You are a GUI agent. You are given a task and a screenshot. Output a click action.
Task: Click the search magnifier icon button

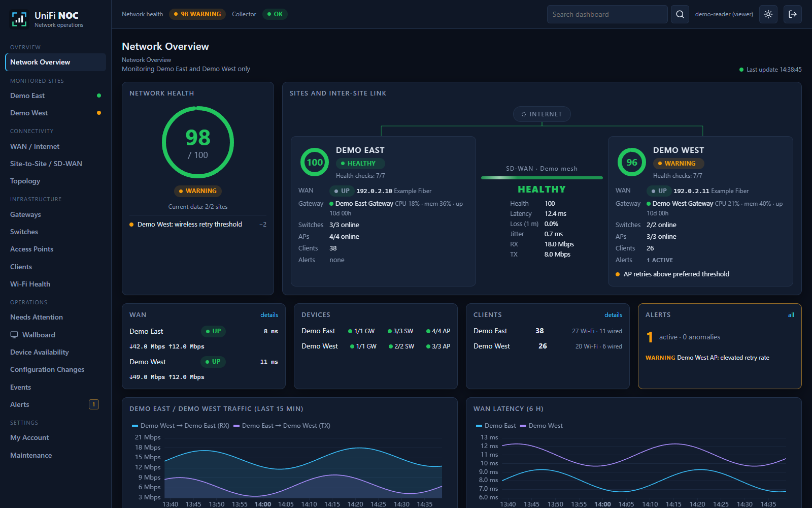click(680, 14)
